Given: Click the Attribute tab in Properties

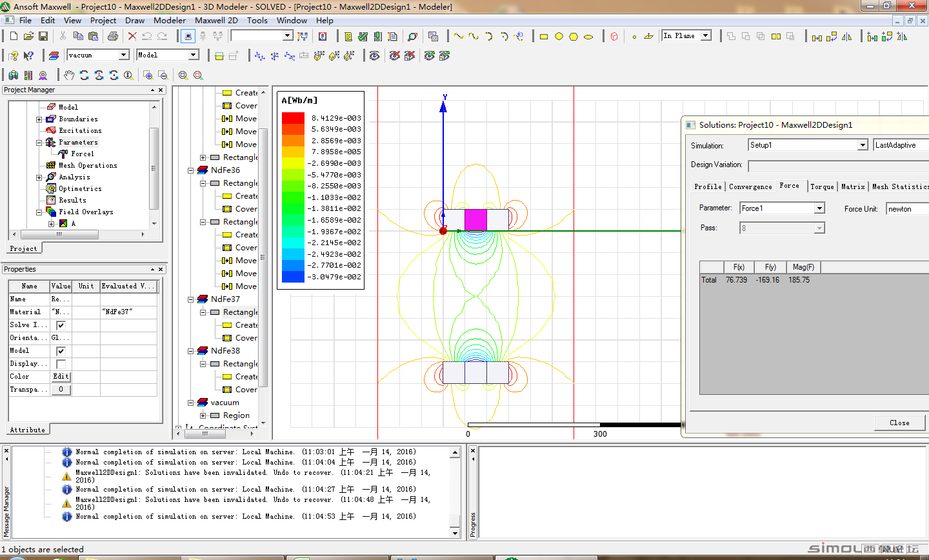Looking at the screenshot, I should point(28,430).
